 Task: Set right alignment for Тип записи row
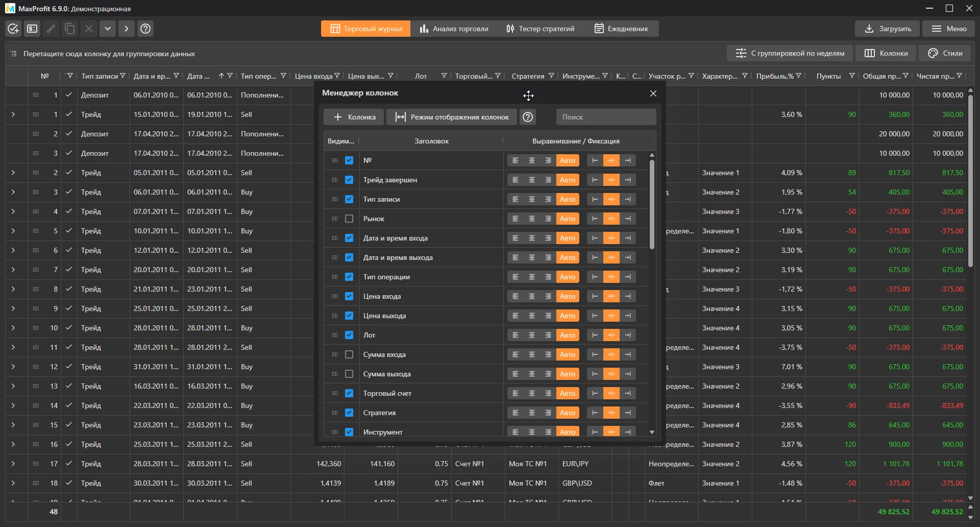coord(548,199)
